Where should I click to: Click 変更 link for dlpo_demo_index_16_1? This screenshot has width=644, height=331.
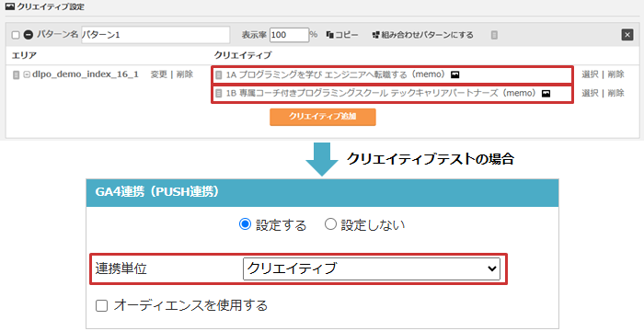(x=158, y=74)
